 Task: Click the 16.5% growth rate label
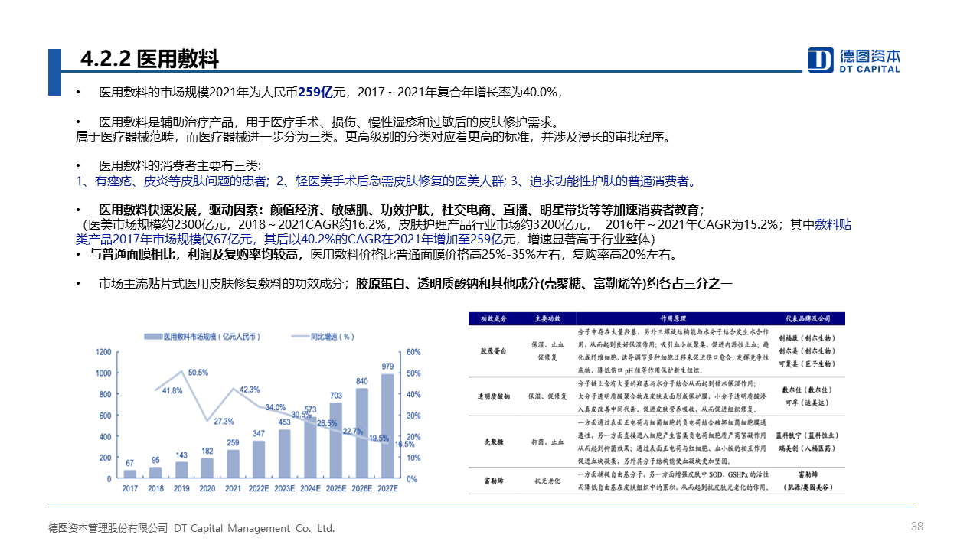pyautogui.click(x=404, y=444)
